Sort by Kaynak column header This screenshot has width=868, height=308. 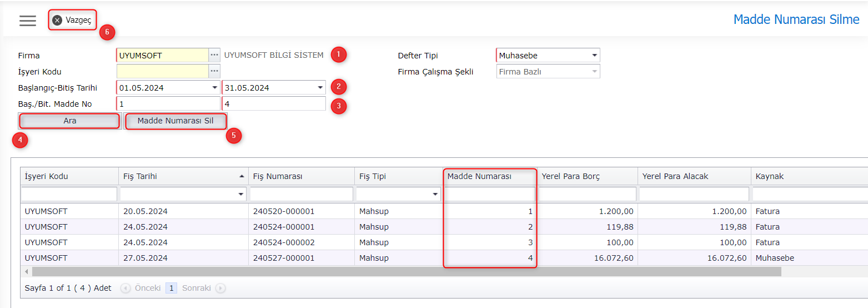coord(809,176)
